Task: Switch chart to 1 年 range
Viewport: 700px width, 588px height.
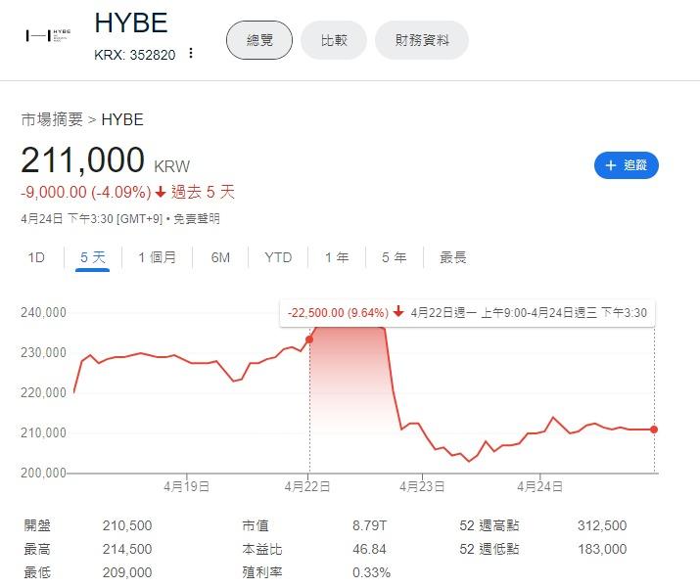Action: pos(337,257)
